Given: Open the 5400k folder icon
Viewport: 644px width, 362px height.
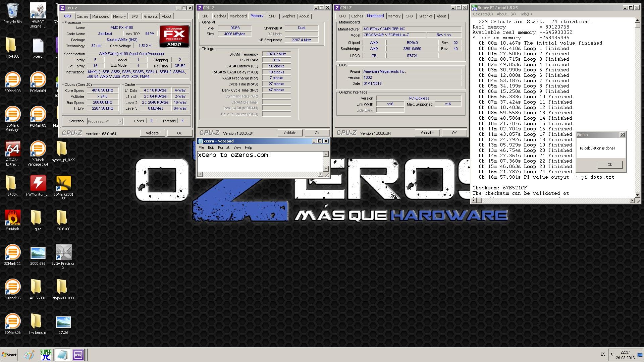Looking at the screenshot, I should 12,186.
